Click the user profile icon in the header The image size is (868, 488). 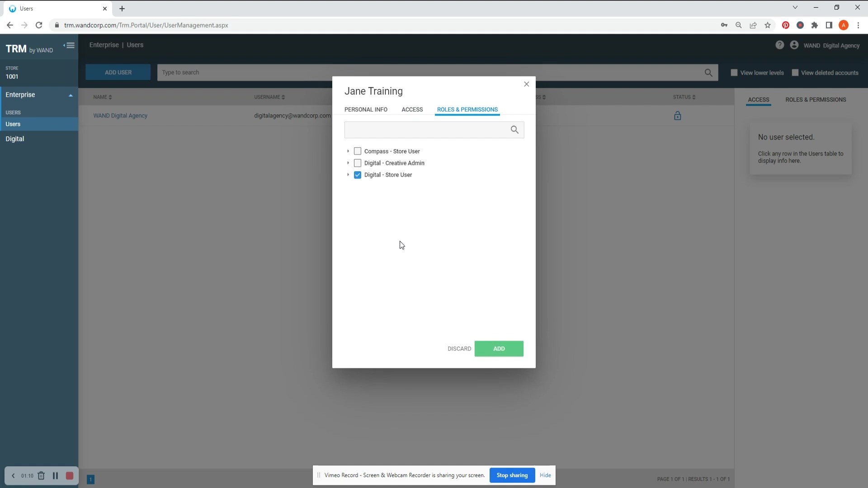pos(794,45)
